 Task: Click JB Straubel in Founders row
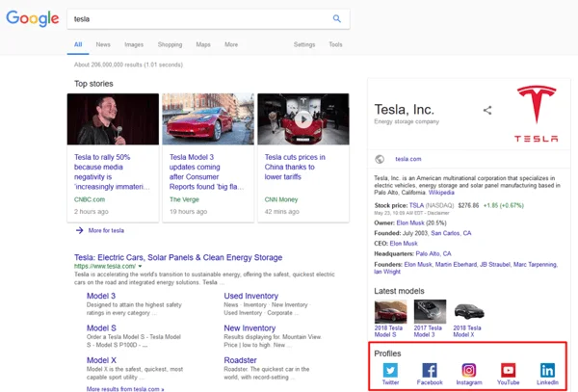pos(495,265)
